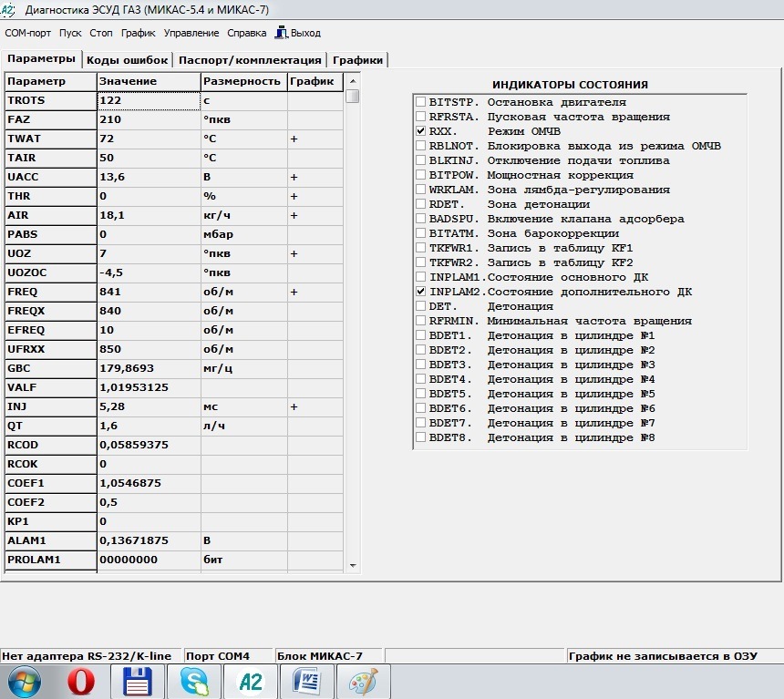Toggle RBLNOT блокировка выхода checkbox
Viewport: 784px width, 699px height.
(x=421, y=146)
